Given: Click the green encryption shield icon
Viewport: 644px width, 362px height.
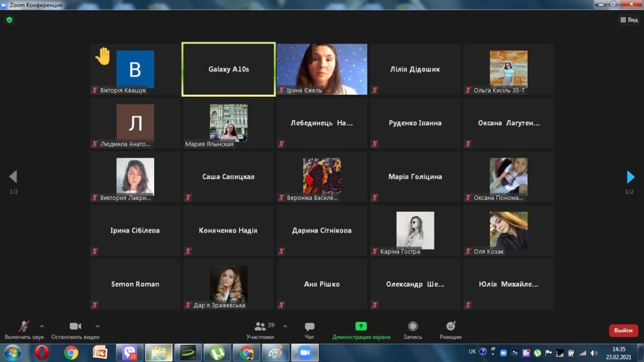Looking at the screenshot, I should (9, 19).
